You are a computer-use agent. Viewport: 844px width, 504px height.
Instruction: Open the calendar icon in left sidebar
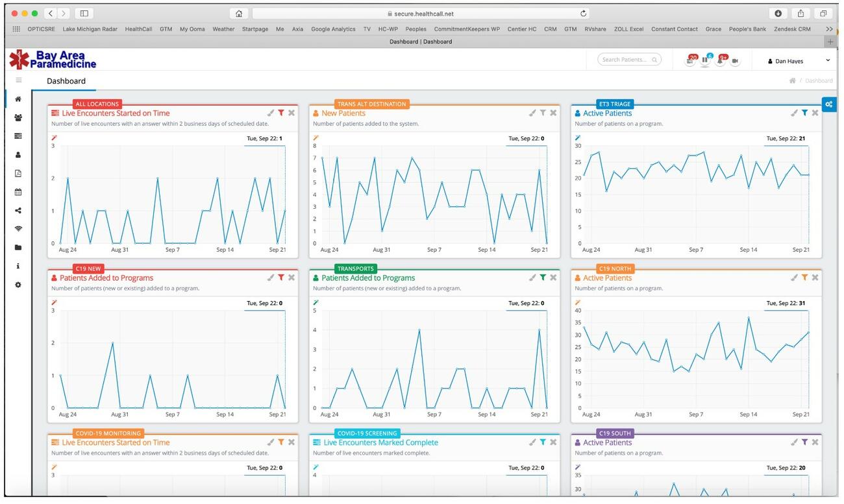click(18, 192)
